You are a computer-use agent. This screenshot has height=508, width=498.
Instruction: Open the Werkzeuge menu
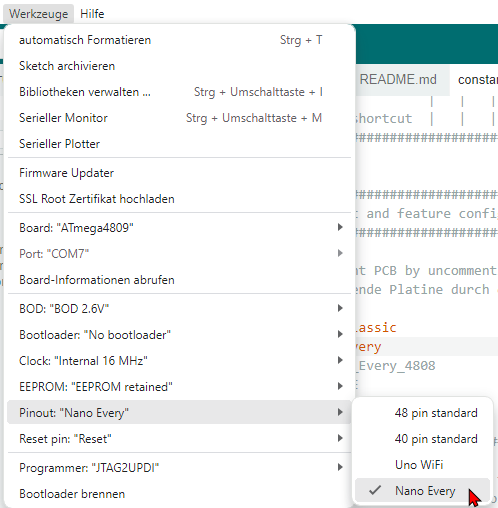38,14
